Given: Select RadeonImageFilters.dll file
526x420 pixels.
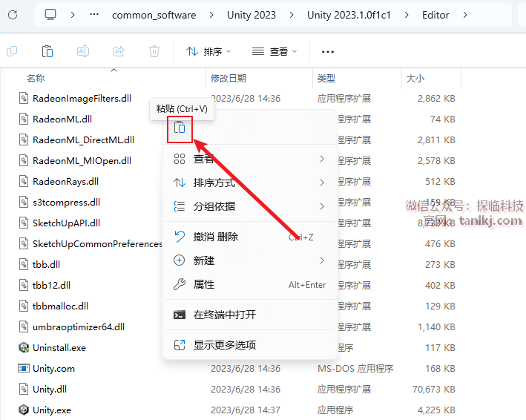Looking at the screenshot, I should tap(82, 99).
